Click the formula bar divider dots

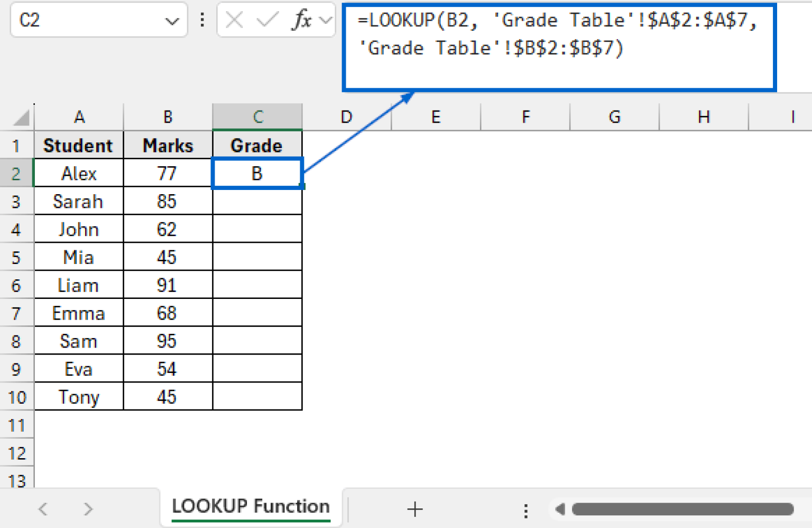pyautogui.click(x=202, y=20)
